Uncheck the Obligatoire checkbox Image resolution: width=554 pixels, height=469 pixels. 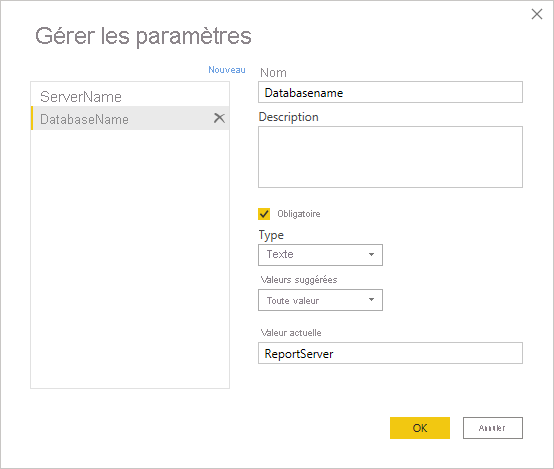(x=264, y=214)
